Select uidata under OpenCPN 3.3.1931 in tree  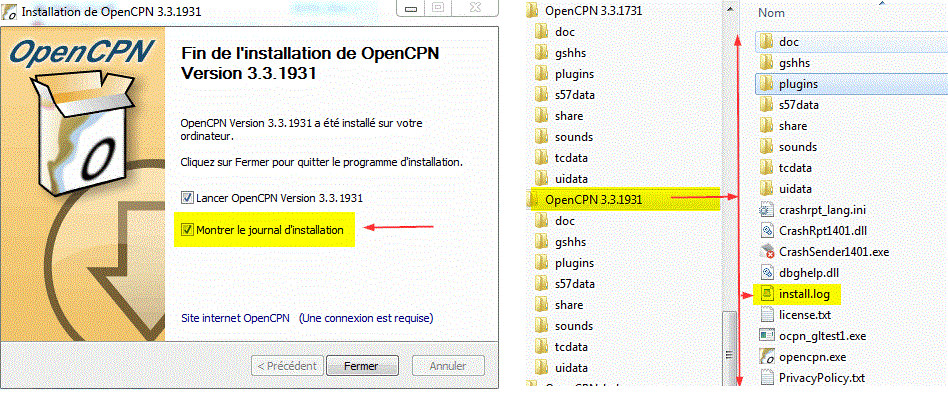571,368
